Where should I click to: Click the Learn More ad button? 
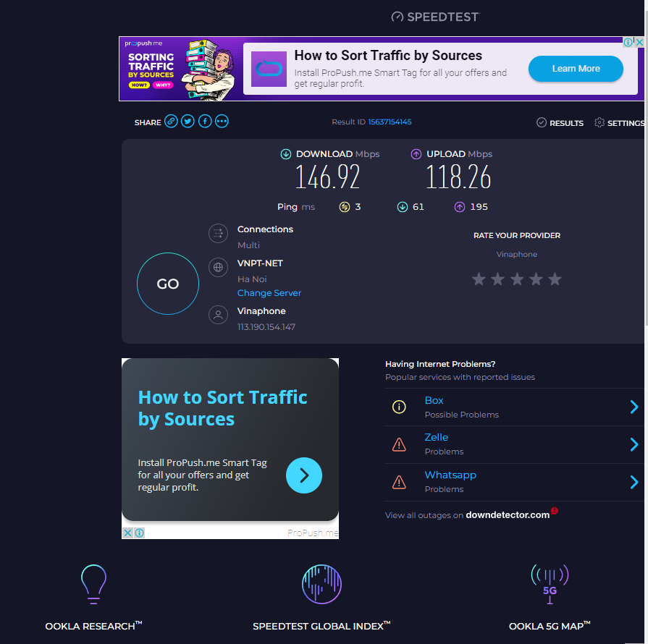click(x=576, y=69)
